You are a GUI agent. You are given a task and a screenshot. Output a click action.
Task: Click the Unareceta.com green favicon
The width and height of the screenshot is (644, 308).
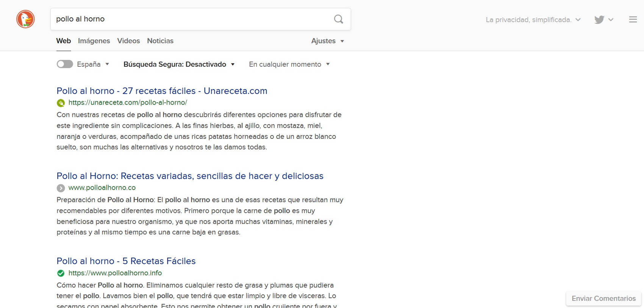click(61, 103)
